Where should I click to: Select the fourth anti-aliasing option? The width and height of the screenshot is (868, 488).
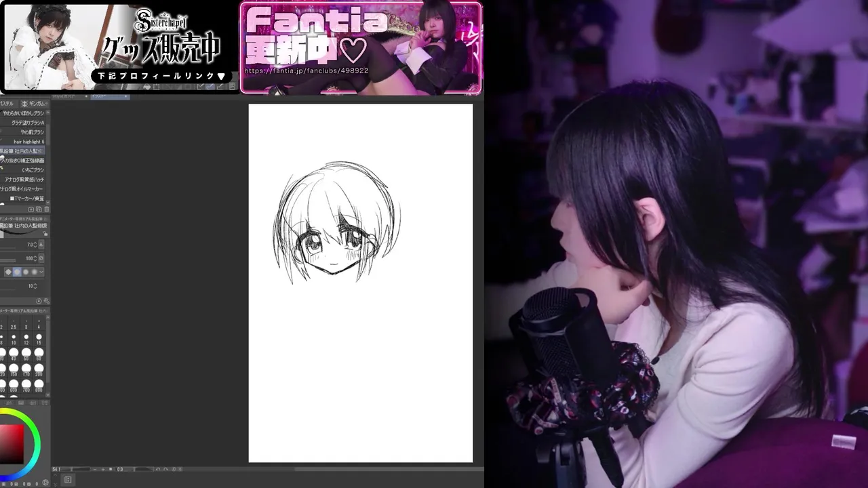(x=34, y=272)
